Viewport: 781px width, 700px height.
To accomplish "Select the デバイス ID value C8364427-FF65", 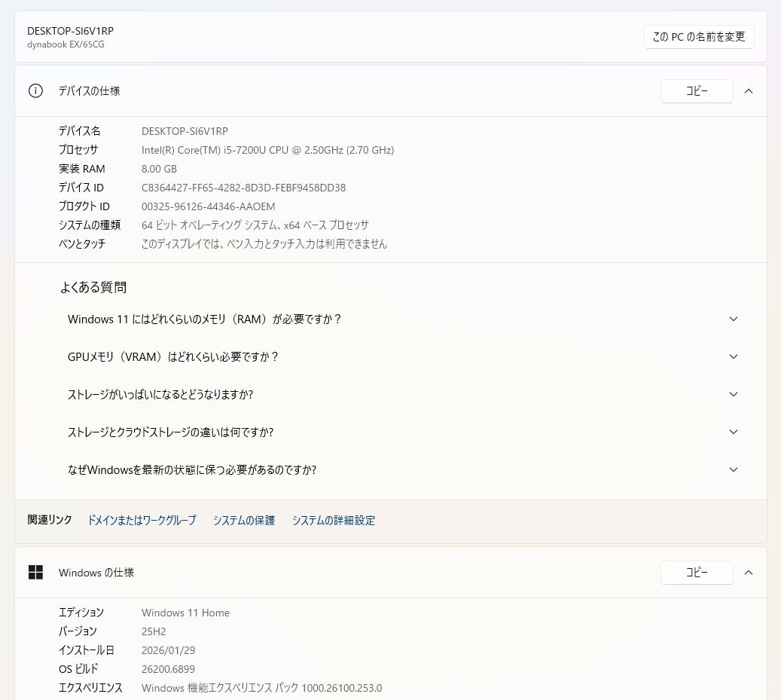I will [x=243, y=188].
